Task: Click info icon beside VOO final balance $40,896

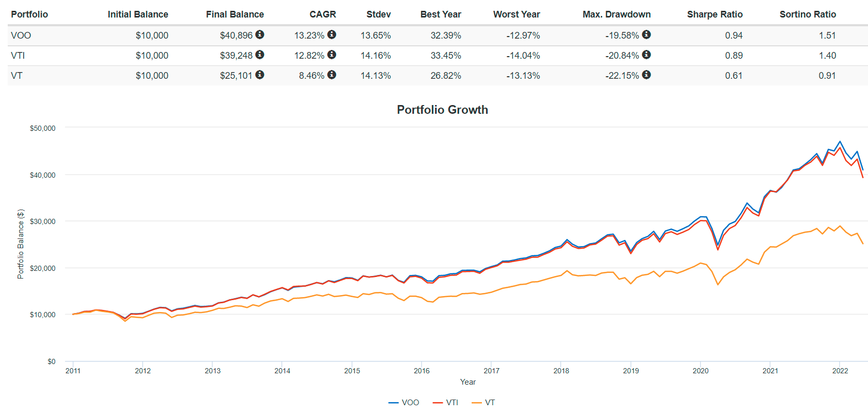Action: pos(260,34)
